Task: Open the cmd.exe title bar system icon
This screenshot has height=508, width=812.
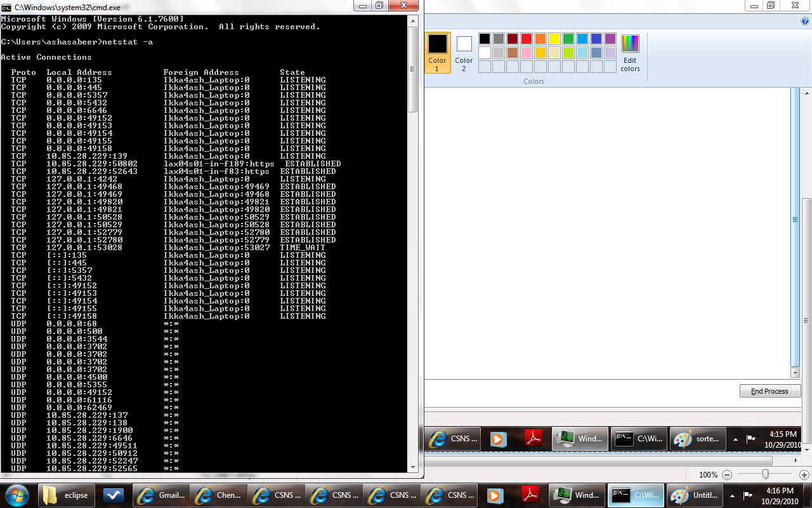Action: [6, 7]
